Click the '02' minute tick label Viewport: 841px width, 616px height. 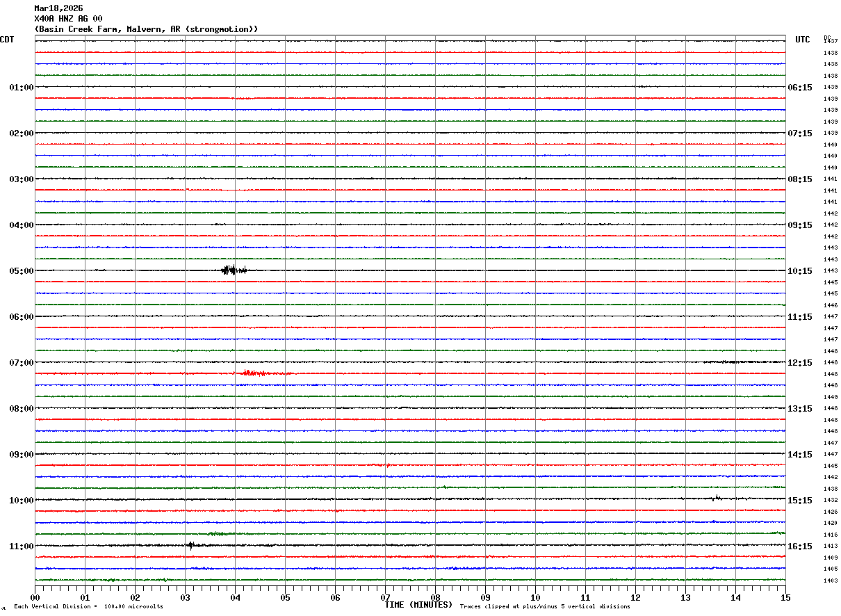coord(135,597)
